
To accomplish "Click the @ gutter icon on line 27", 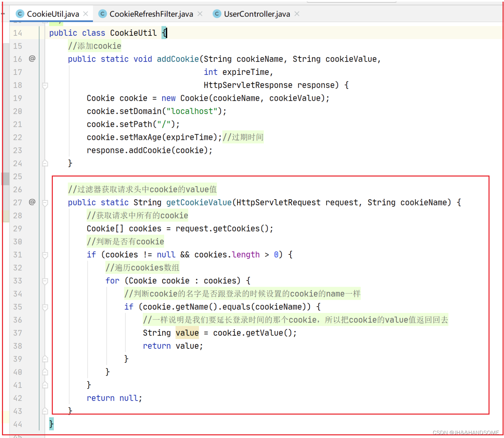I will click(x=32, y=202).
